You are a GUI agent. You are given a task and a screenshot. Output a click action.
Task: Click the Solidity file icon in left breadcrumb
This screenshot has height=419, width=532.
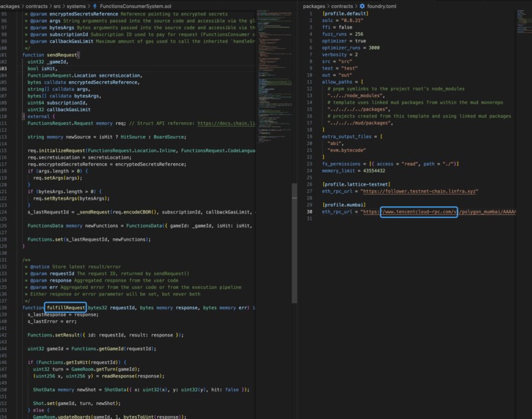[95, 6]
